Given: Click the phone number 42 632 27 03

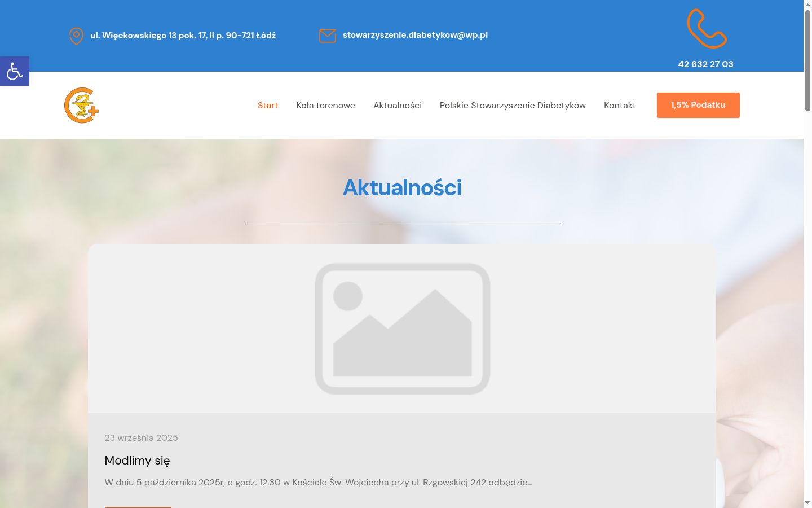Looking at the screenshot, I should pyautogui.click(x=706, y=64).
